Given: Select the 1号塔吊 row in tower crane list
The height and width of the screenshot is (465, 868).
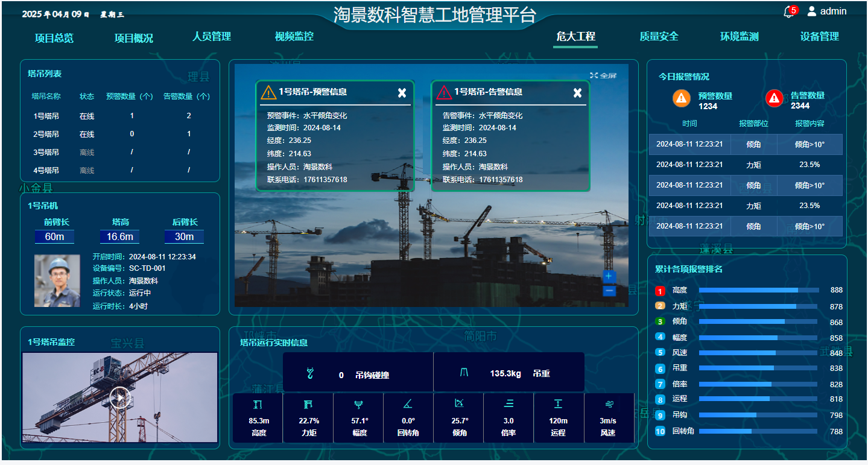Looking at the screenshot, I should coord(120,116).
